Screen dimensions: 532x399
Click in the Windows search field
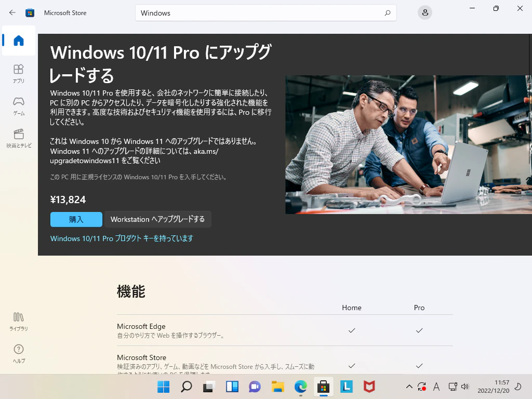(x=266, y=13)
